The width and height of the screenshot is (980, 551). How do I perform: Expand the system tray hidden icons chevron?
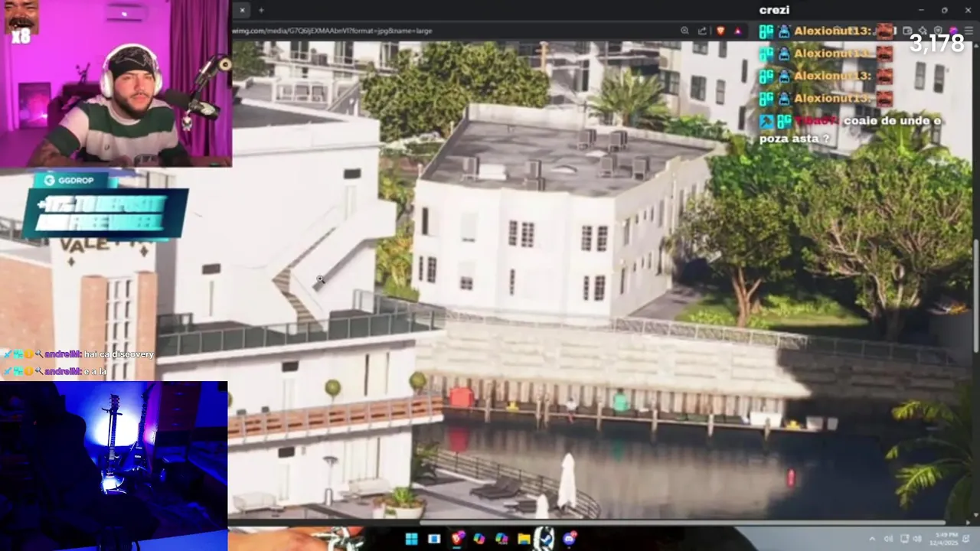pos(872,539)
